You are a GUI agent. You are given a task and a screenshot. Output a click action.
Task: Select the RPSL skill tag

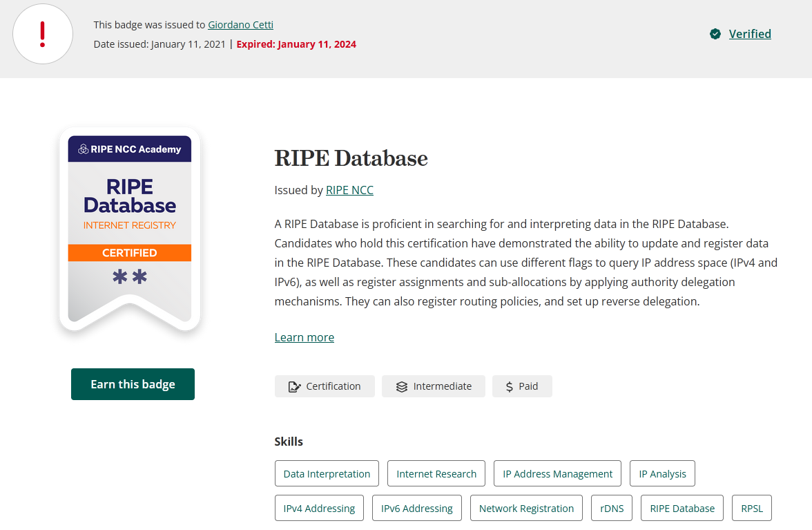[x=752, y=509]
